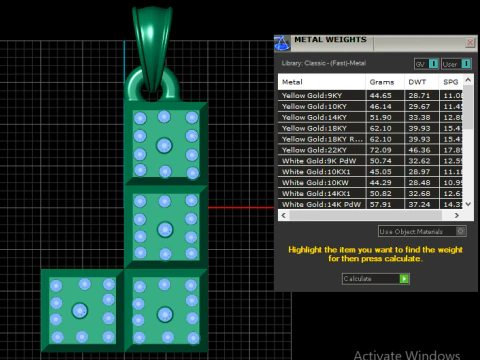This screenshot has height=360, width=480.
Task: Click the SPG column header
Action: pyautogui.click(x=451, y=82)
